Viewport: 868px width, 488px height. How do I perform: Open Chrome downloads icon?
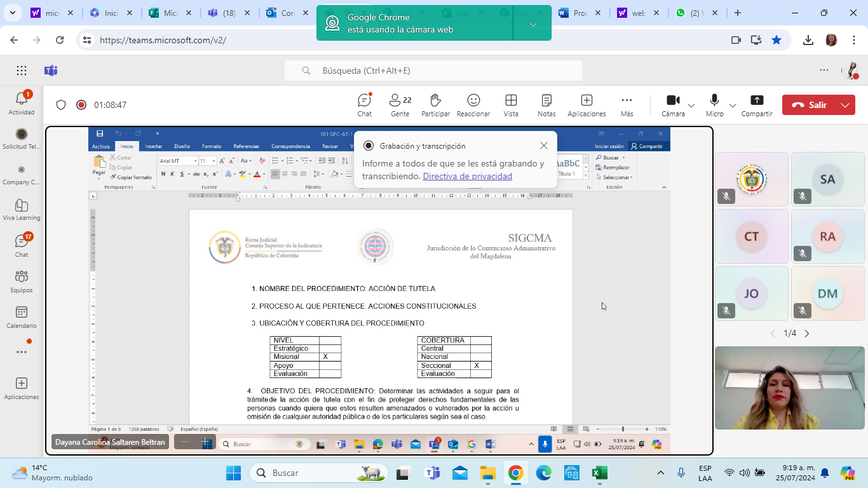pos(808,40)
